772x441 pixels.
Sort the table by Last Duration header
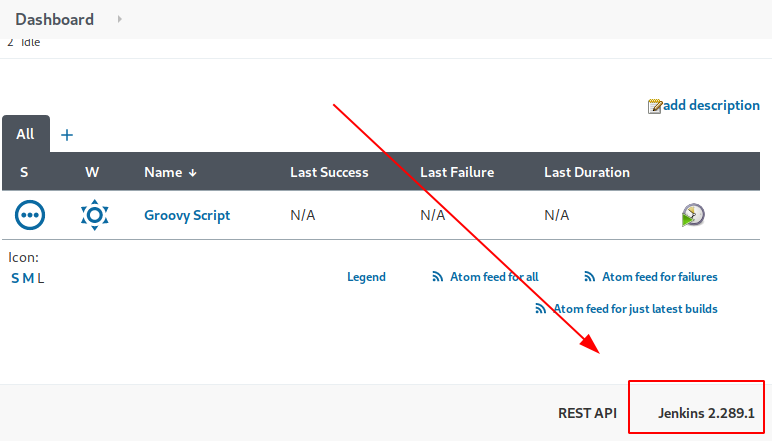tap(586, 172)
